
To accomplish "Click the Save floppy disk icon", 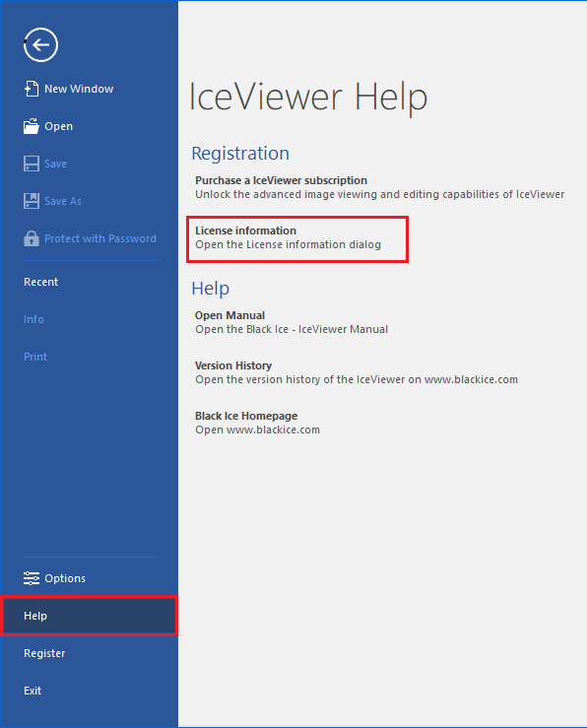I will tap(32, 164).
